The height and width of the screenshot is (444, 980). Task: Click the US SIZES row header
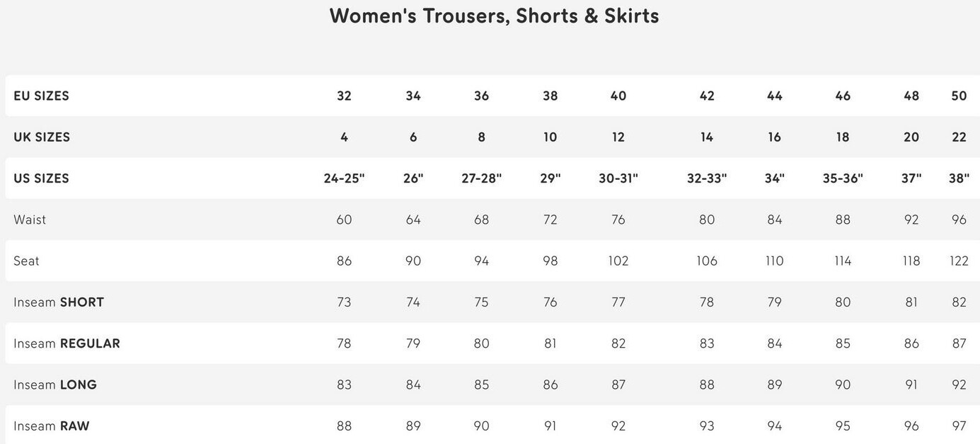coord(41,178)
